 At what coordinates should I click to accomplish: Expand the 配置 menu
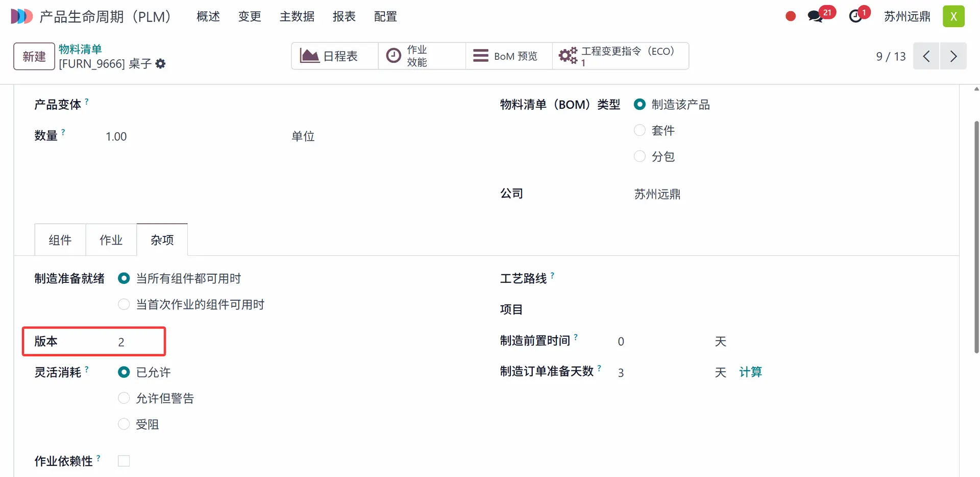(x=385, y=16)
